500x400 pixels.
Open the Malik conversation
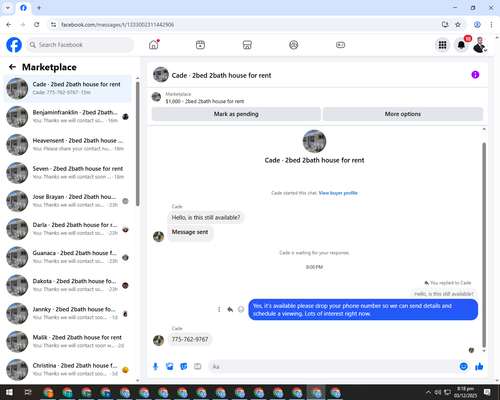[x=67, y=341]
